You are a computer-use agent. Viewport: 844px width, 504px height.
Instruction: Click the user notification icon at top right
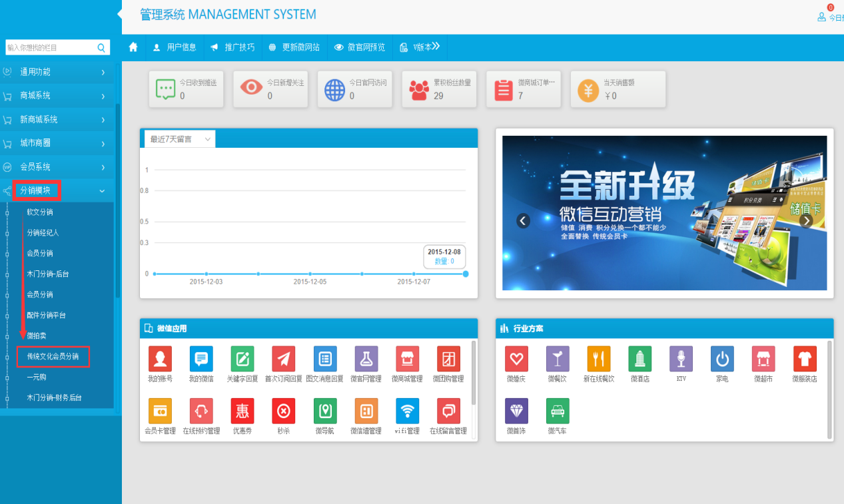point(822,16)
